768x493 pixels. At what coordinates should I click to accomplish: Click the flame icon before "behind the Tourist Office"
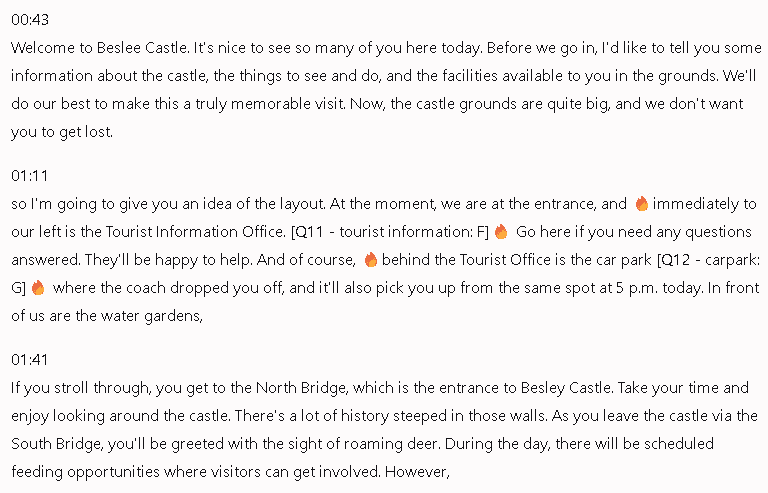pyautogui.click(x=370, y=260)
